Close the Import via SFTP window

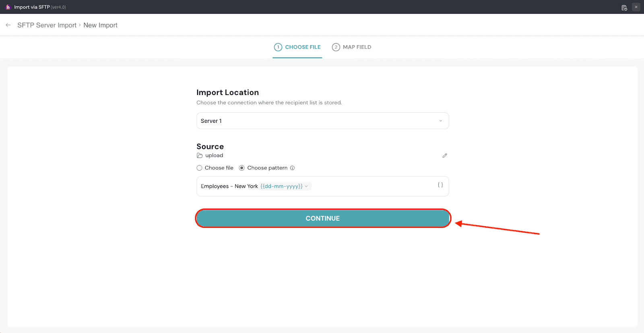tap(636, 7)
